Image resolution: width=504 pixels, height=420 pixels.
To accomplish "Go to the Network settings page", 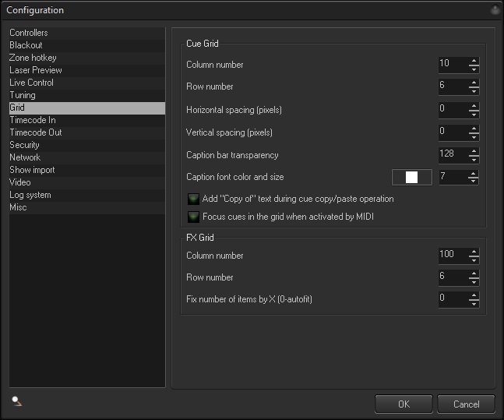I will (x=25, y=157).
